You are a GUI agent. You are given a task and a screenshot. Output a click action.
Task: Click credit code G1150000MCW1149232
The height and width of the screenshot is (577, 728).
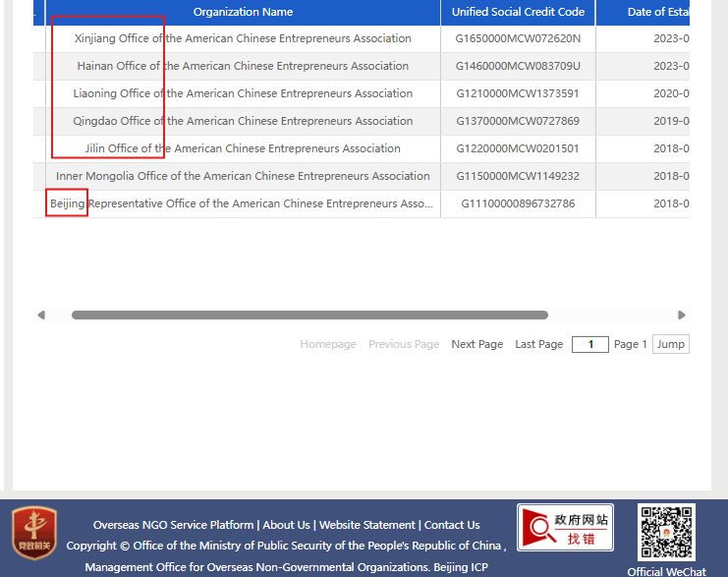tap(518, 176)
